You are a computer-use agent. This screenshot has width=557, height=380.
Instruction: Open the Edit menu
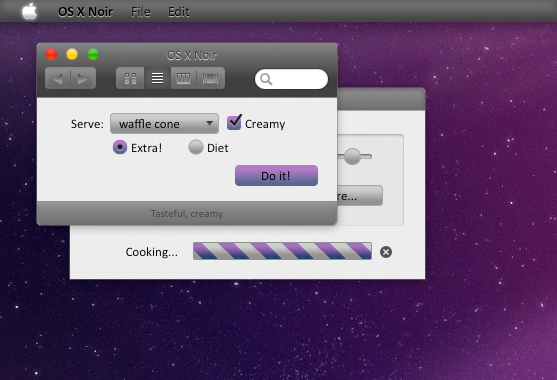[x=178, y=12]
